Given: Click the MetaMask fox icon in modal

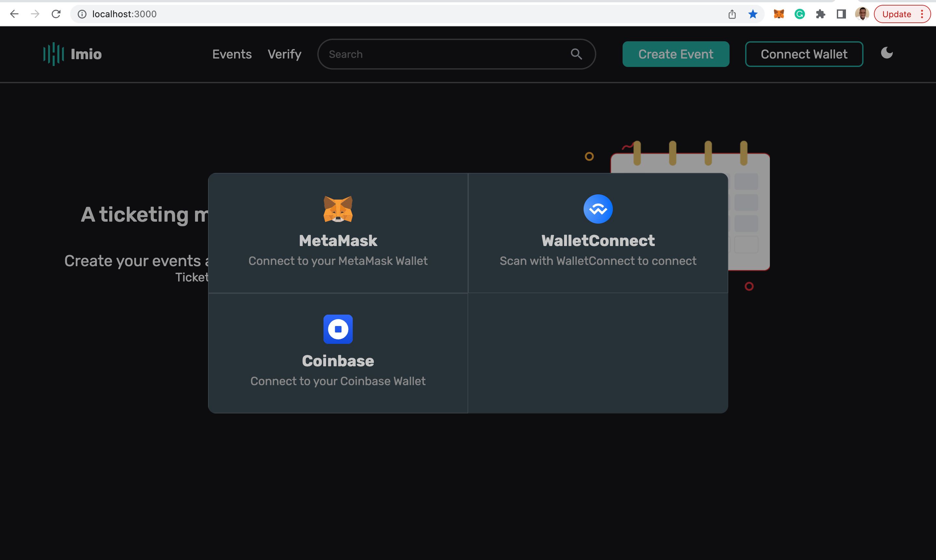Looking at the screenshot, I should (338, 209).
